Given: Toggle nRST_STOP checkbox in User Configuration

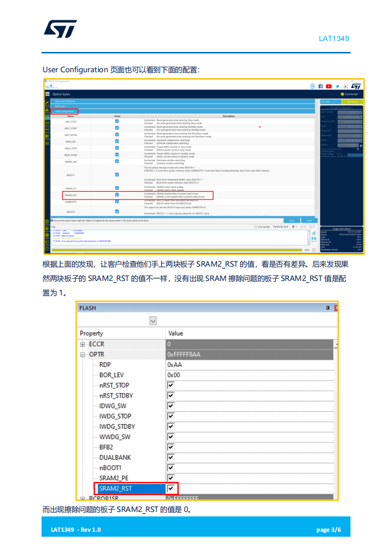Looking at the screenshot, I should click(x=117, y=121).
